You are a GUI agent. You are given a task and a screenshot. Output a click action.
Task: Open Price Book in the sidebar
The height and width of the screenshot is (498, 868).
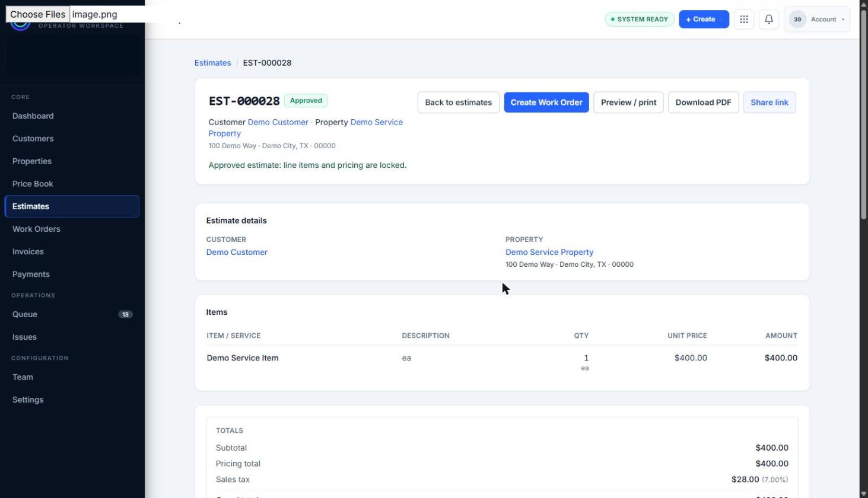click(72, 183)
